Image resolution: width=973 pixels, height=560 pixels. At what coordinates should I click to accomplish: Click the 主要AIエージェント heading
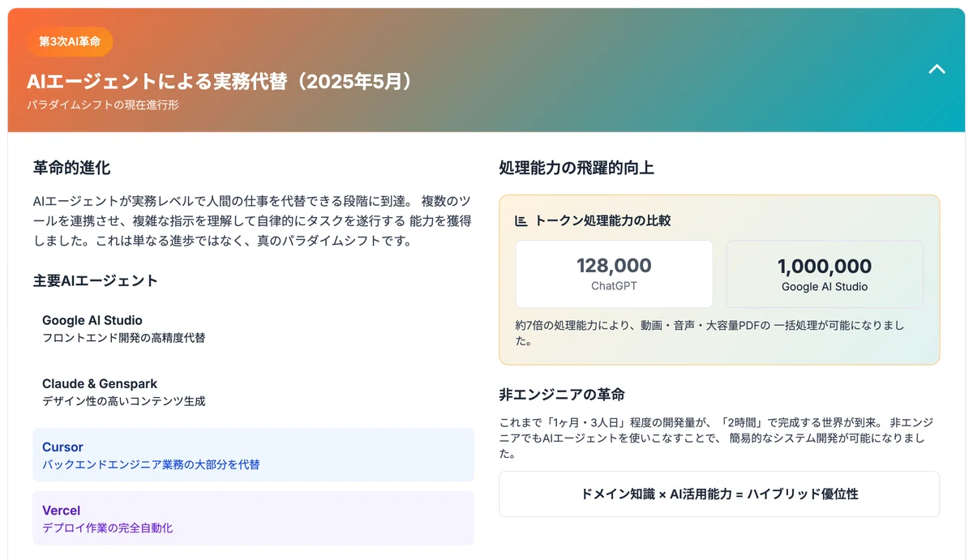click(x=95, y=281)
